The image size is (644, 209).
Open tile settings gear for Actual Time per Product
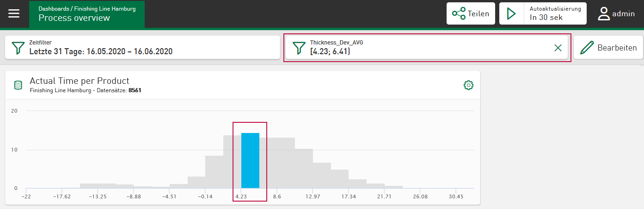[x=468, y=85]
